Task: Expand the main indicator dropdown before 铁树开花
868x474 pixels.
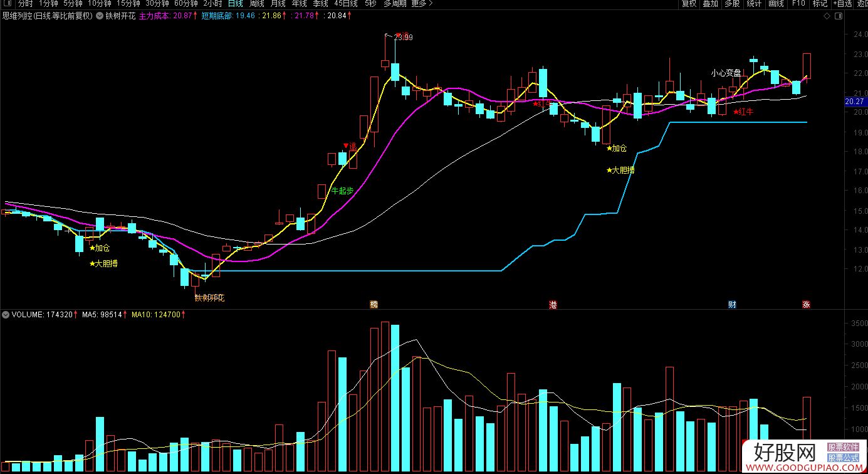Action: click(x=100, y=15)
